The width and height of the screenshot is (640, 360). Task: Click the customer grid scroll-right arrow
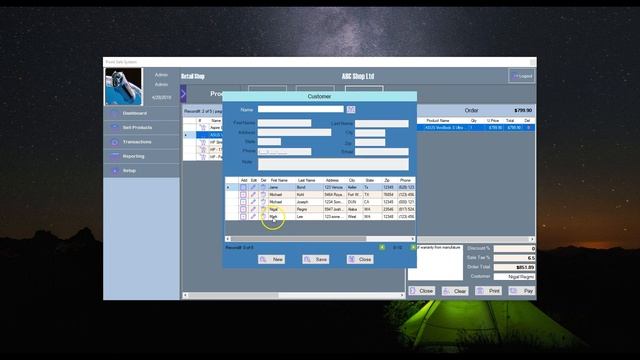[x=413, y=239]
